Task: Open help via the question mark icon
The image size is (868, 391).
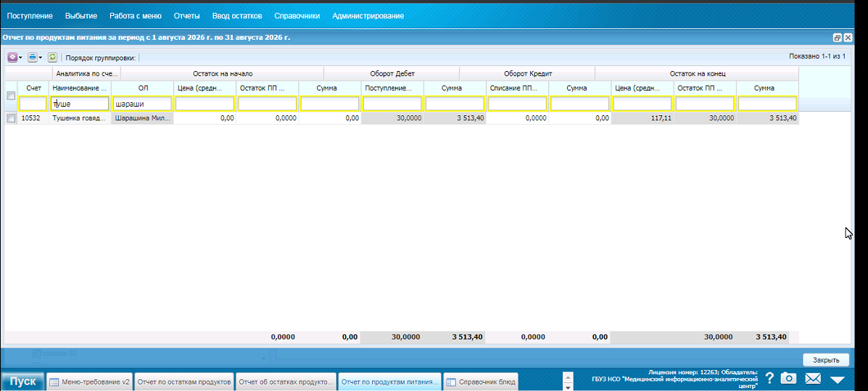Action: tap(769, 379)
